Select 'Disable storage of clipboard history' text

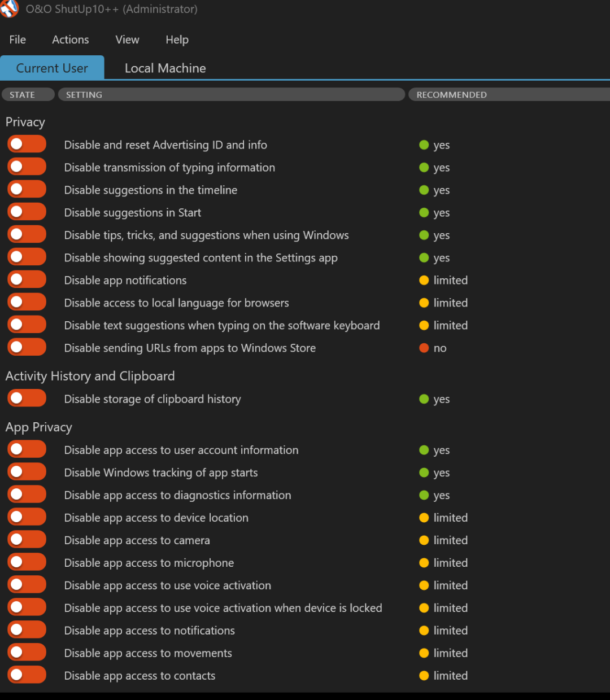coord(152,399)
